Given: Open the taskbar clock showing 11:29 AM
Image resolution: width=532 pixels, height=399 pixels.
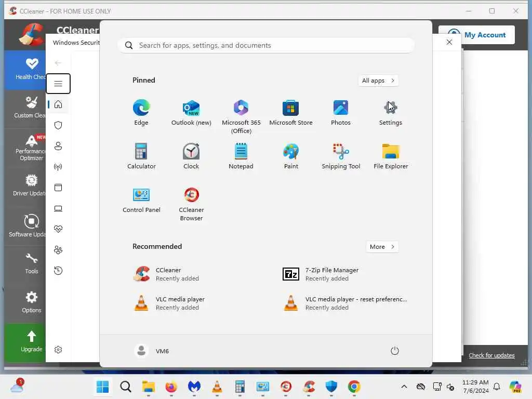Looking at the screenshot, I should (475, 387).
